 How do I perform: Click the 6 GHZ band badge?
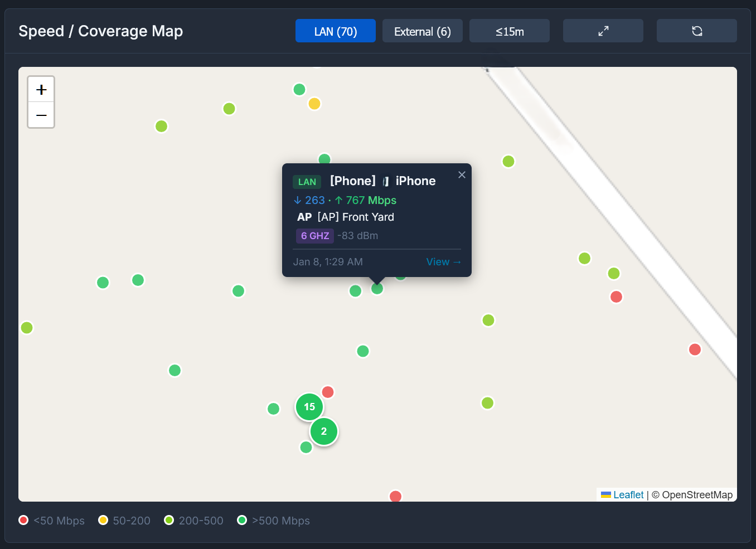click(x=315, y=236)
